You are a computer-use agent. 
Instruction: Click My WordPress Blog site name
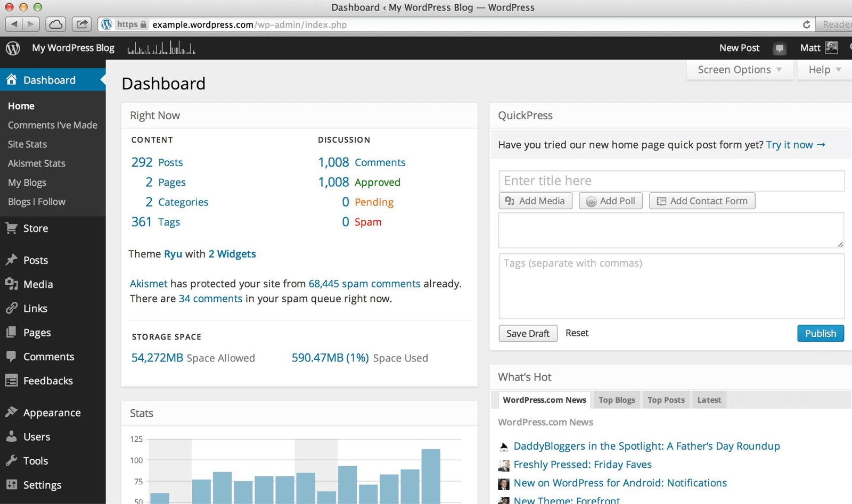point(73,48)
